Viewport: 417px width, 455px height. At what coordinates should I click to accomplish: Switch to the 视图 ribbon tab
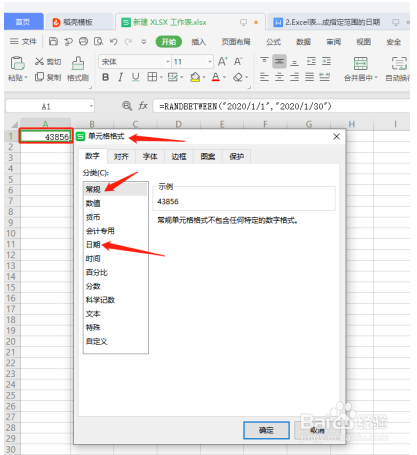[x=363, y=42]
